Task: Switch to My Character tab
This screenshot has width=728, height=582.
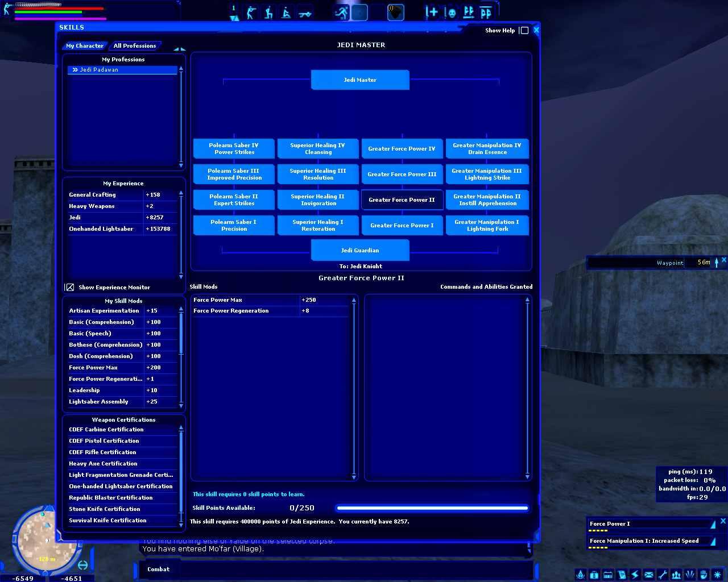Action: (x=85, y=45)
